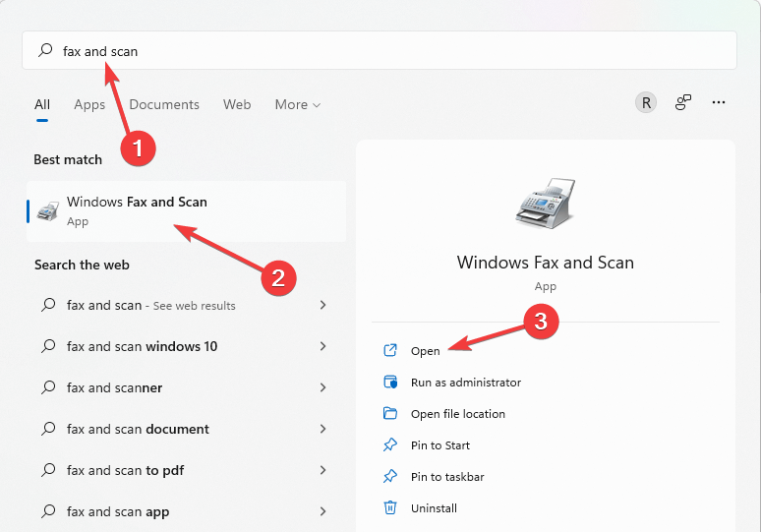
Task: Click search icon beside "fax and scan document"
Action: tap(48, 429)
